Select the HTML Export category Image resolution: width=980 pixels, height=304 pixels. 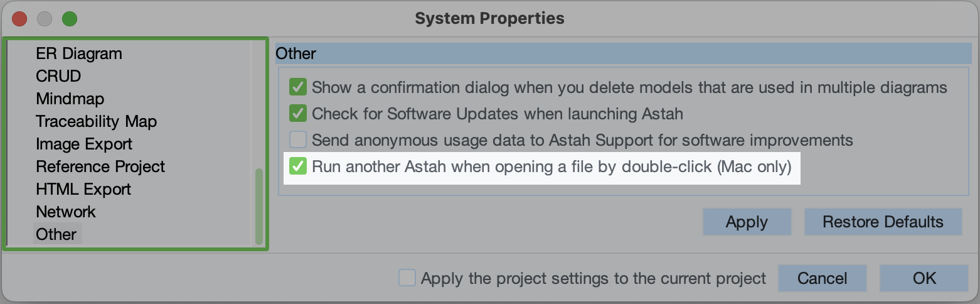pos(83,189)
